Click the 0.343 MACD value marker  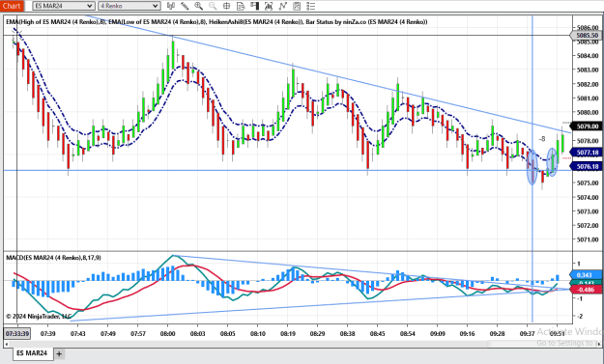click(586, 275)
